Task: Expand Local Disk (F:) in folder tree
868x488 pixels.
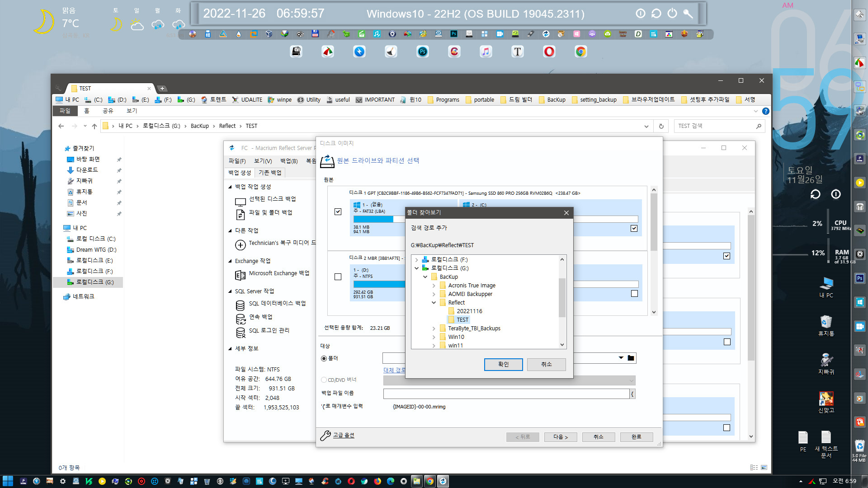Action: coord(416,260)
